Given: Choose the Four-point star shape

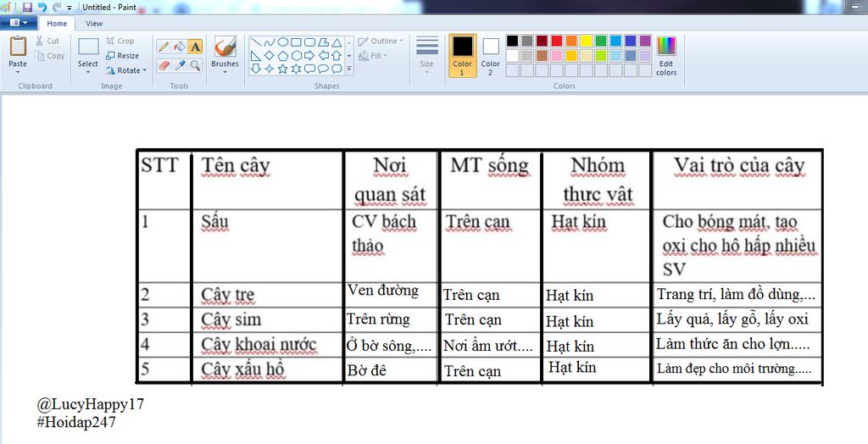Looking at the screenshot, I should click(269, 69).
